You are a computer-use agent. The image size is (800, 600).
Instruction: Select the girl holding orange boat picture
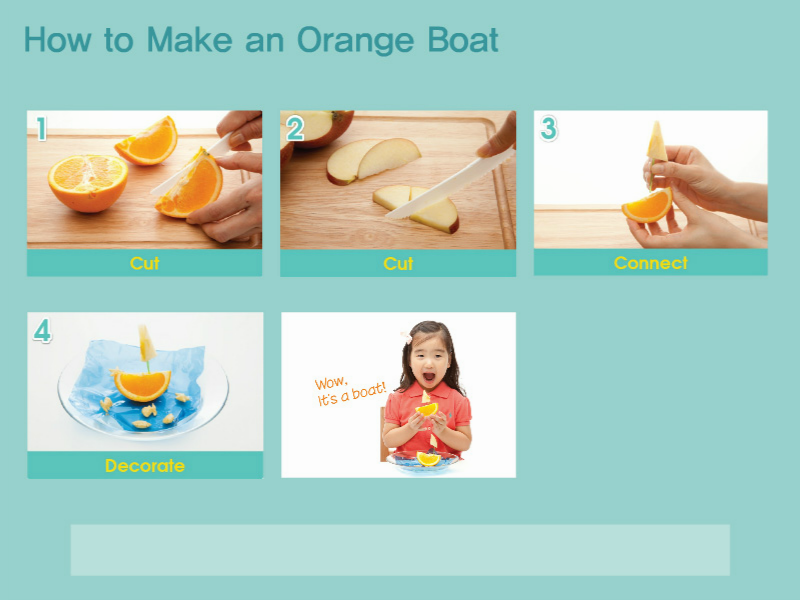click(x=398, y=395)
